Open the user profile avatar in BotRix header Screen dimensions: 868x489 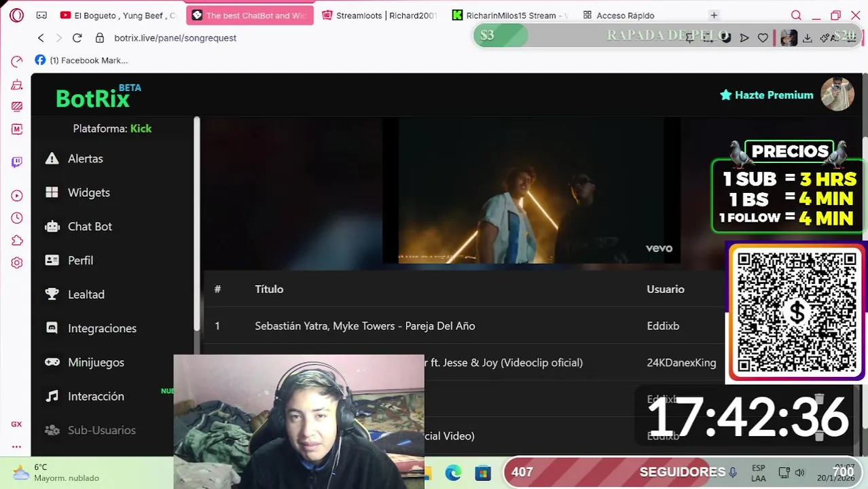[837, 94]
